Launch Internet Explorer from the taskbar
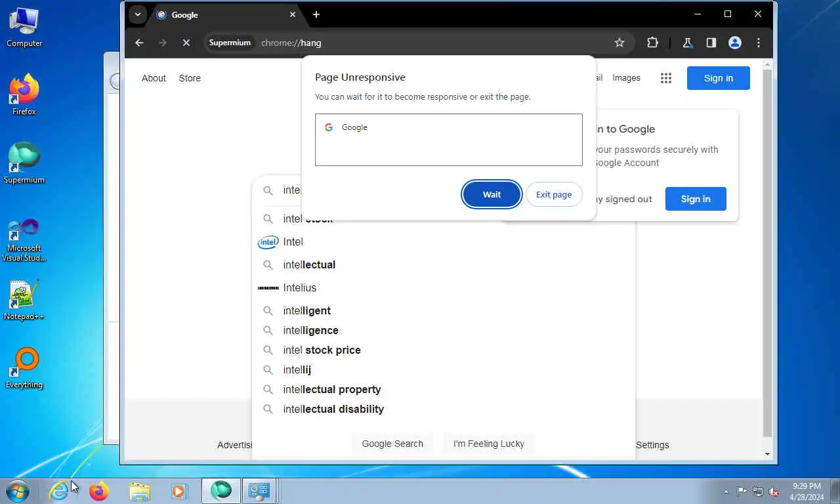Viewport: 840px width, 504px height. (58, 491)
